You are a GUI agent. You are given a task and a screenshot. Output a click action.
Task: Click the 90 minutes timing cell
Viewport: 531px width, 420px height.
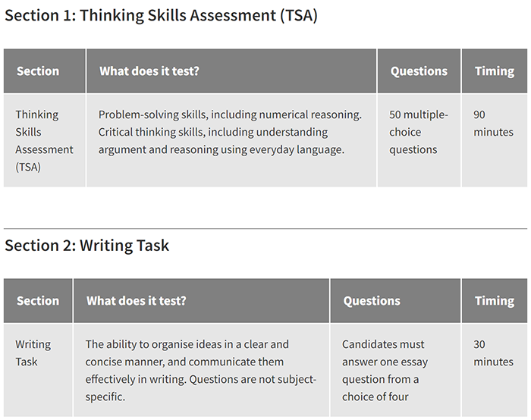(493, 124)
